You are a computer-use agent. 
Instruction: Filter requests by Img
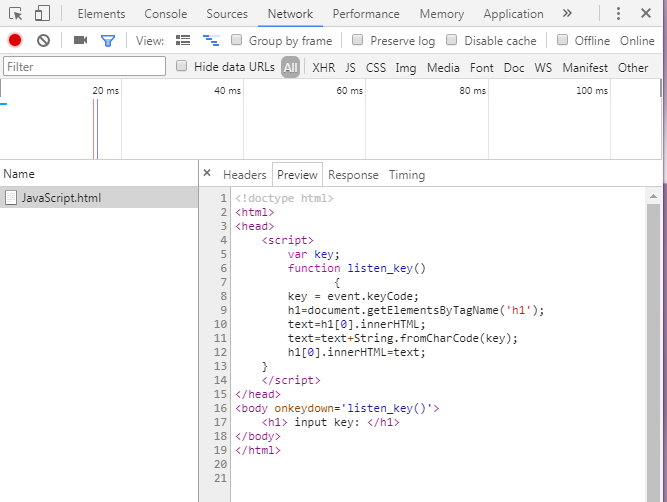pyautogui.click(x=406, y=68)
